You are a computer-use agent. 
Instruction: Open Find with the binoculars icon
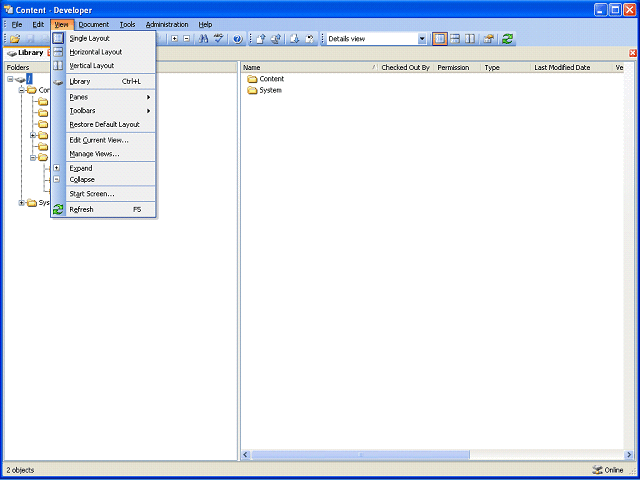coord(203,39)
